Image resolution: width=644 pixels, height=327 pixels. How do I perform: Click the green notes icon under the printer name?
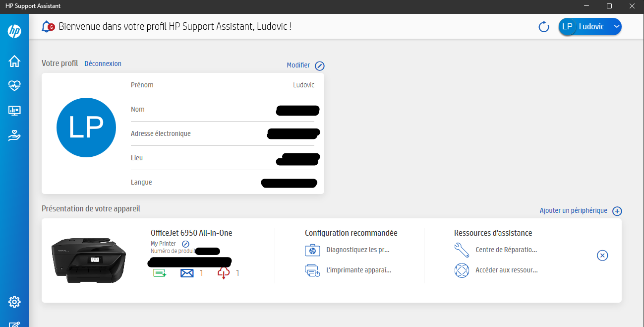[x=160, y=273]
